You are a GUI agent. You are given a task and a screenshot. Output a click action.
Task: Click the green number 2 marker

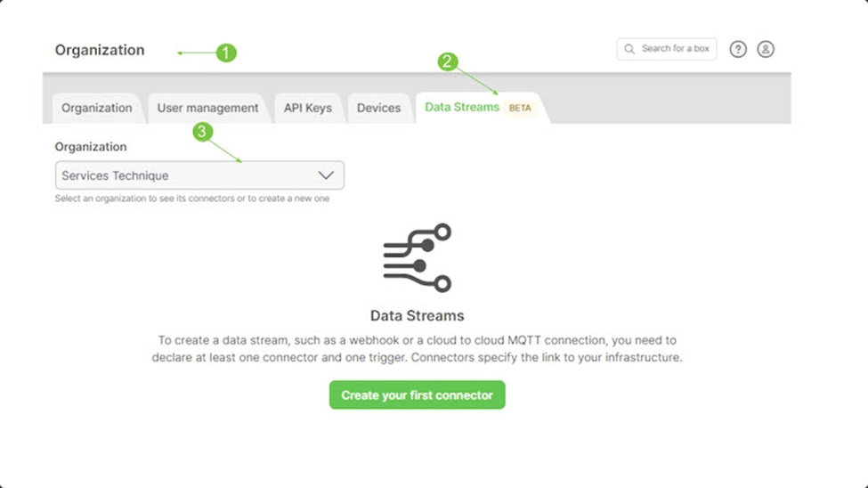tap(448, 61)
